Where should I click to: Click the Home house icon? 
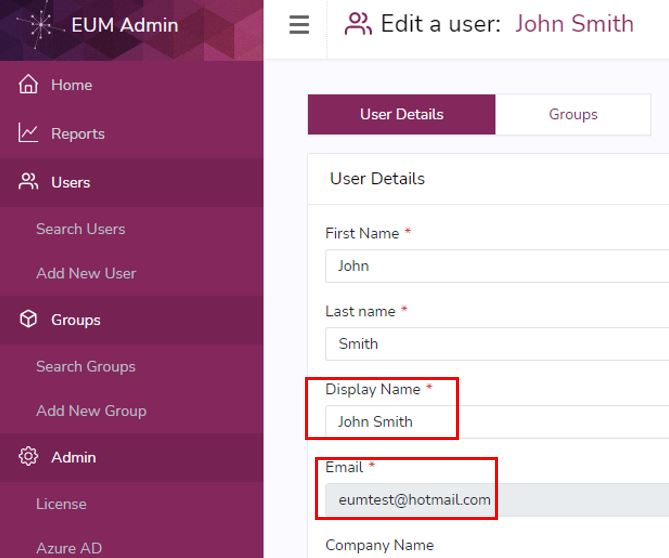coord(28,84)
